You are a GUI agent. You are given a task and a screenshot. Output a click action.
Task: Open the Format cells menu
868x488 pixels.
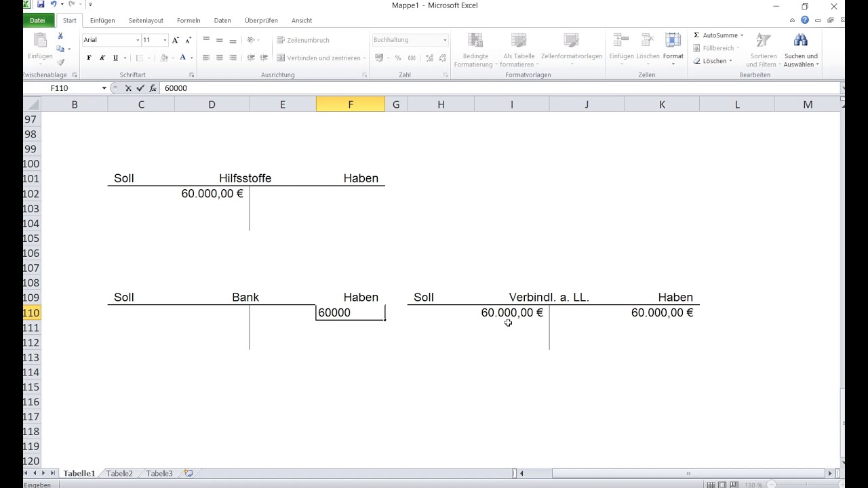[x=673, y=49]
